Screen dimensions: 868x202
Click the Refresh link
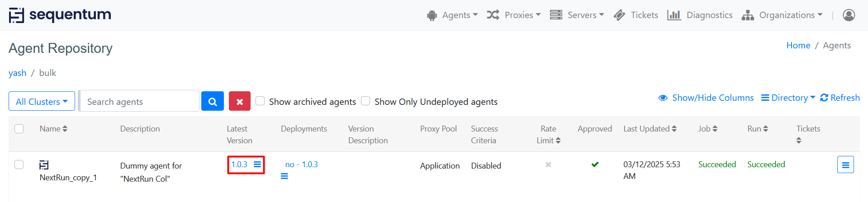(x=840, y=98)
